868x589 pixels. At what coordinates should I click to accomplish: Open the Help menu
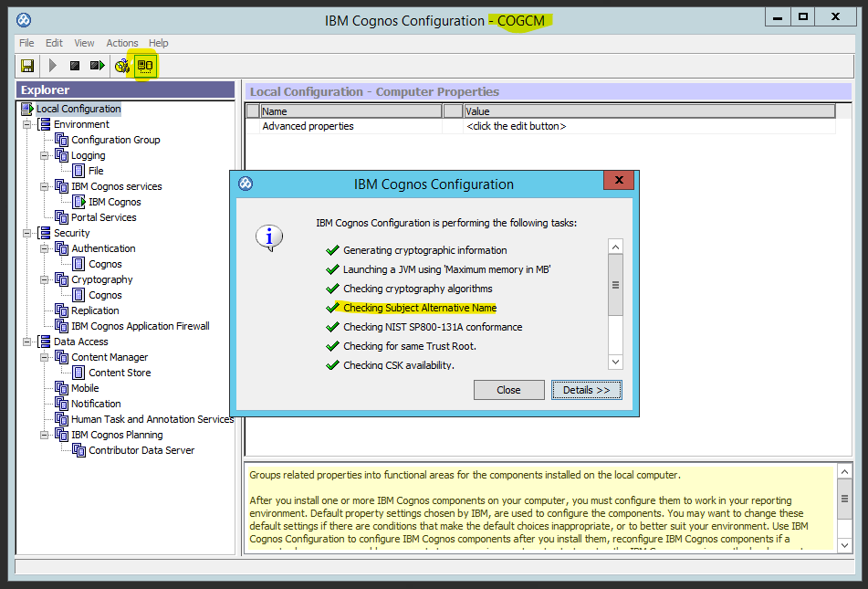(158, 43)
